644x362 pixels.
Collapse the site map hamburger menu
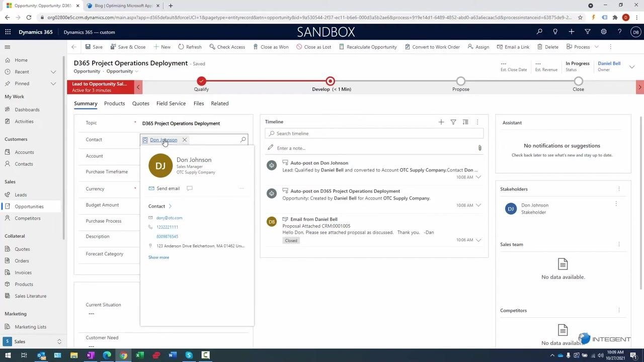[8, 47]
